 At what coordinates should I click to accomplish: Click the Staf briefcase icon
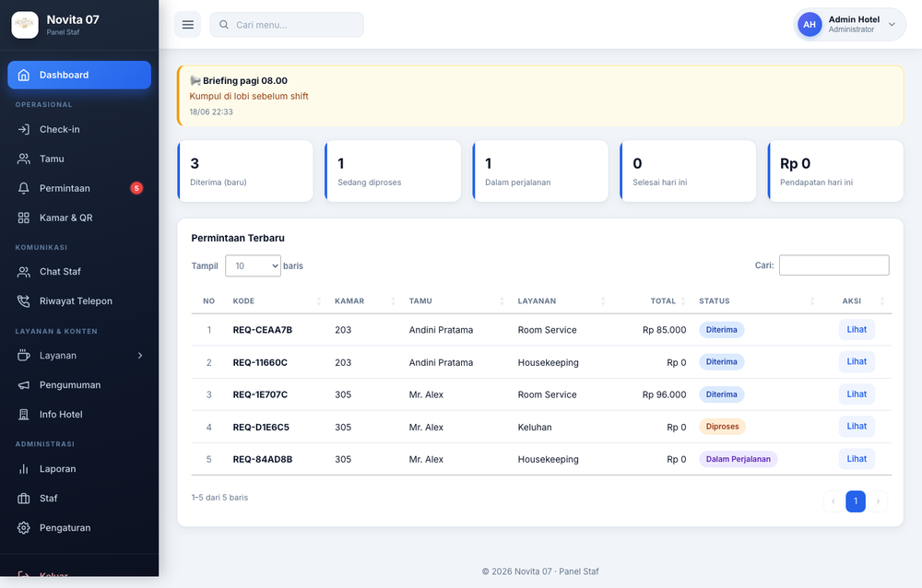click(x=24, y=498)
